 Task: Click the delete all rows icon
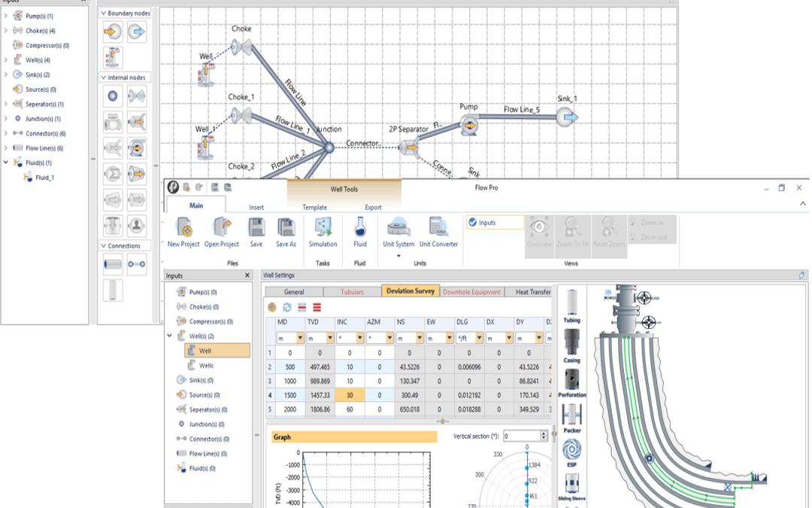pyautogui.click(x=317, y=307)
